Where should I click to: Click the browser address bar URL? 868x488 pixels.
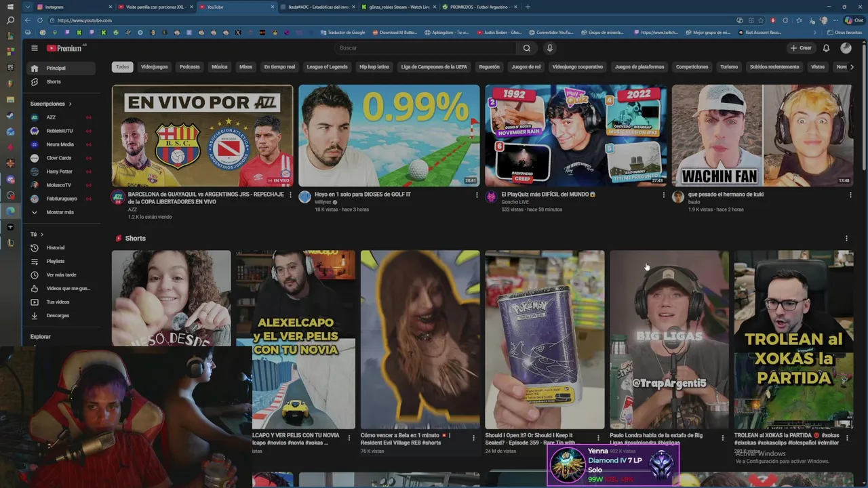tap(85, 20)
